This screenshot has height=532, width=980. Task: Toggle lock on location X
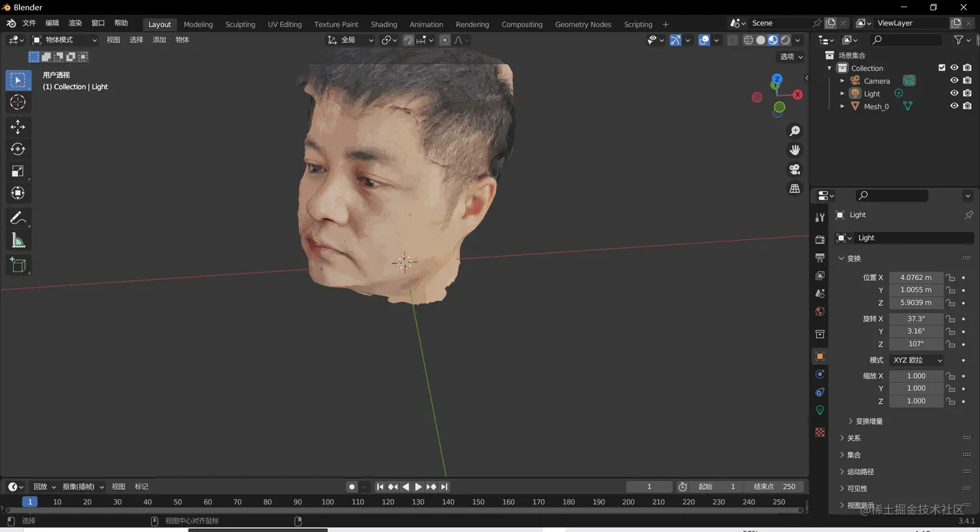[950, 277]
